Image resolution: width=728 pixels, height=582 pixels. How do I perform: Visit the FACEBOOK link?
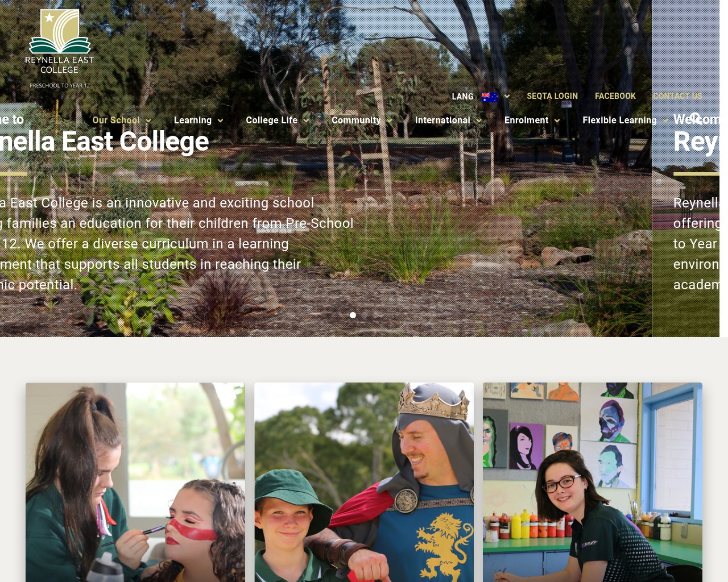pyautogui.click(x=615, y=96)
